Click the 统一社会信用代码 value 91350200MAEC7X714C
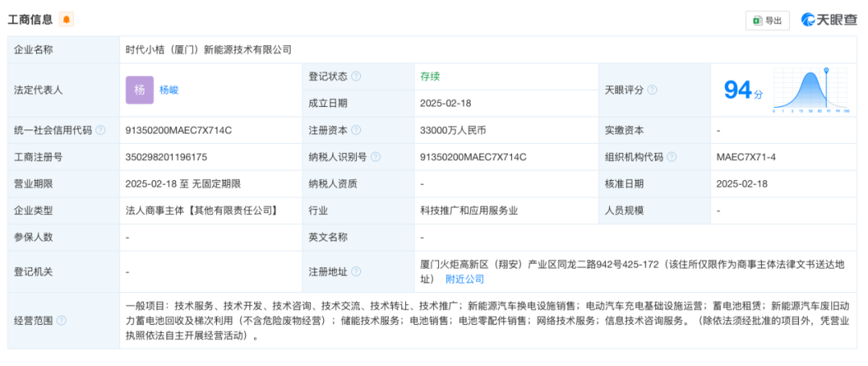This screenshot has height=366, width=868. pos(178,130)
